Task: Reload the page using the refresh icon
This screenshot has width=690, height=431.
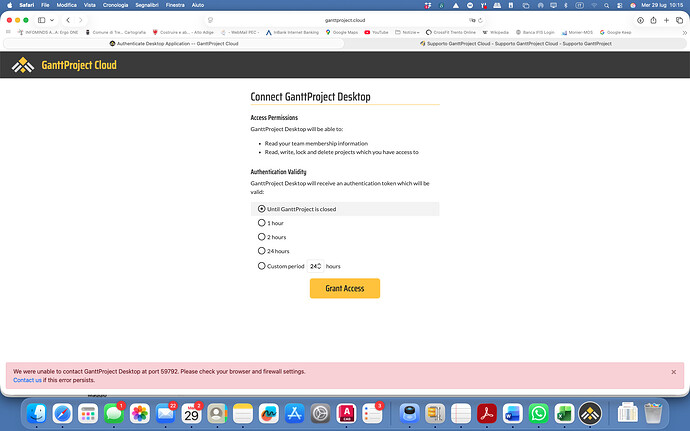Action: point(481,20)
